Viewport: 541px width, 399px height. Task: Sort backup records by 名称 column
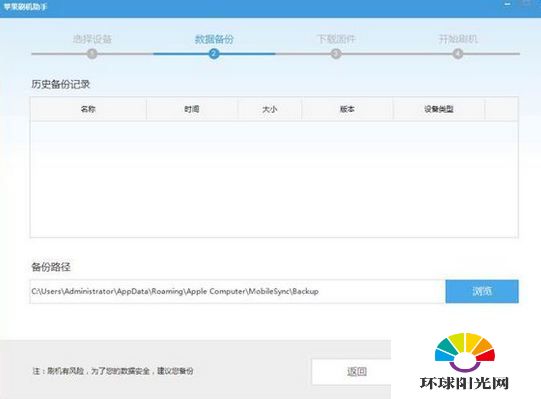tap(88, 109)
